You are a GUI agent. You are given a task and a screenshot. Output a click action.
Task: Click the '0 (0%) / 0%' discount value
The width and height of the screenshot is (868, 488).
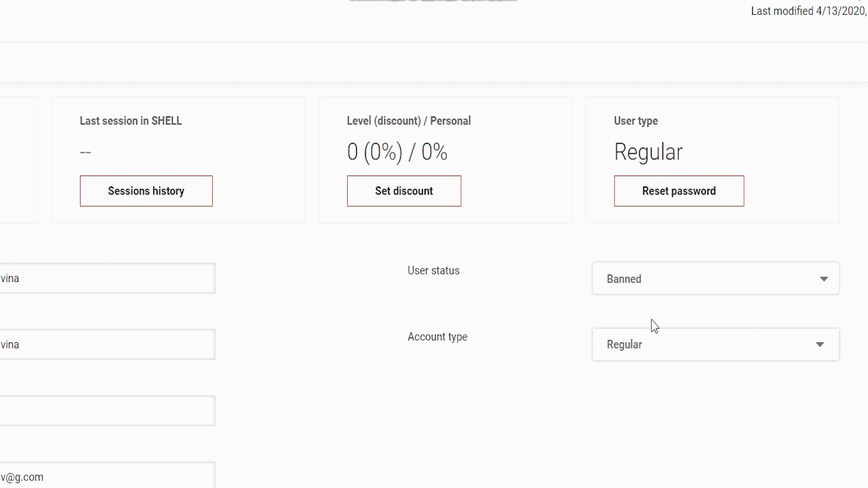(397, 152)
